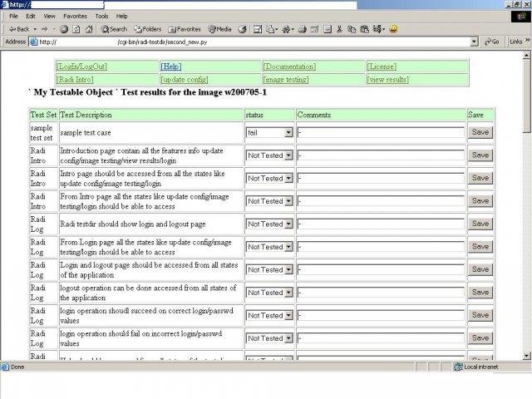Open the Tools menu
532x399 pixels.
(101, 16)
